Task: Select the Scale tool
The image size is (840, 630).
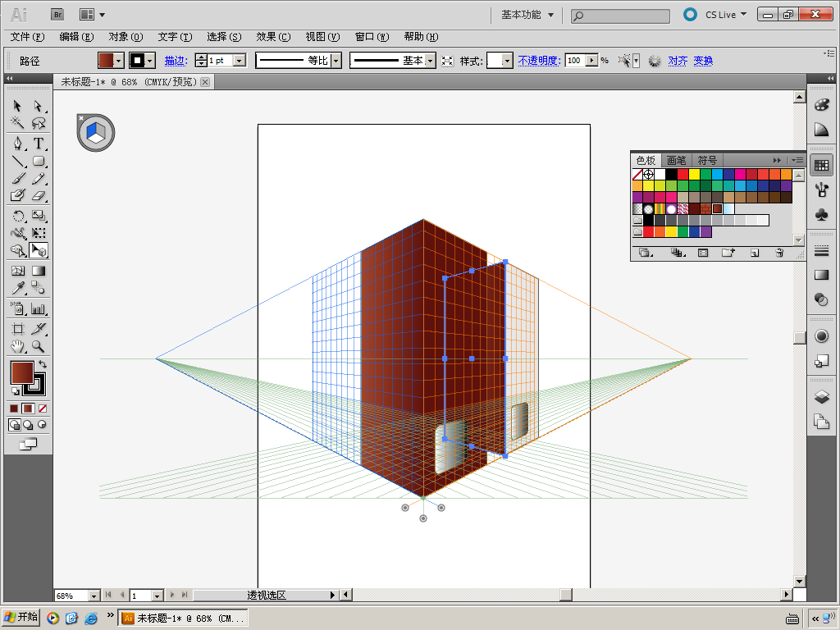Action: pyautogui.click(x=38, y=216)
